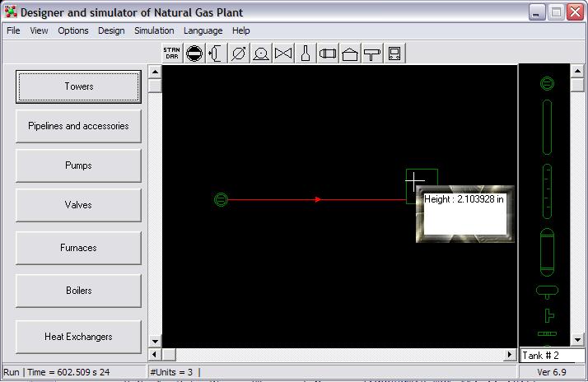This screenshot has width=588, height=382.
Task: Click the palette scrollbar down arrow
Action: coord(577,340)
